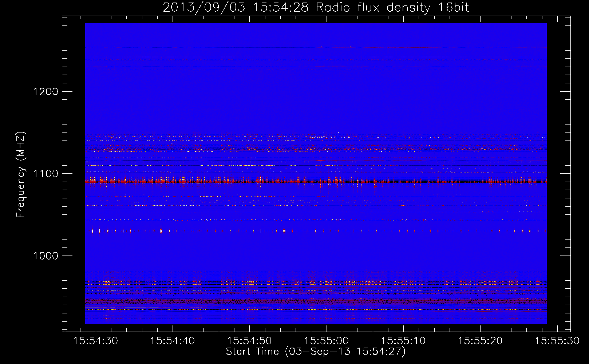Select the 1200 frequency axis label
Viewport: 589px width, 364px height.
tap(46, 91)
